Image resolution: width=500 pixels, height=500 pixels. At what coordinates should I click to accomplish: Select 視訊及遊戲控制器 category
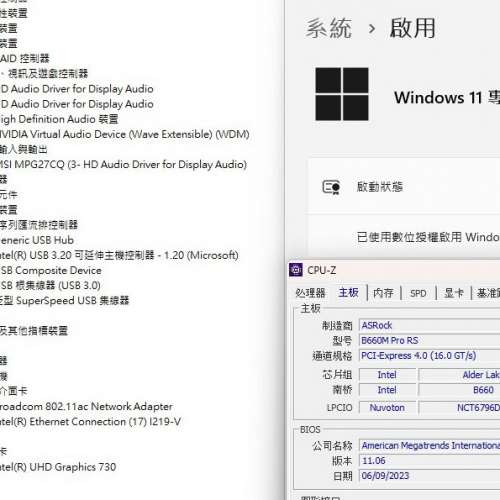(x=44, y=74)
